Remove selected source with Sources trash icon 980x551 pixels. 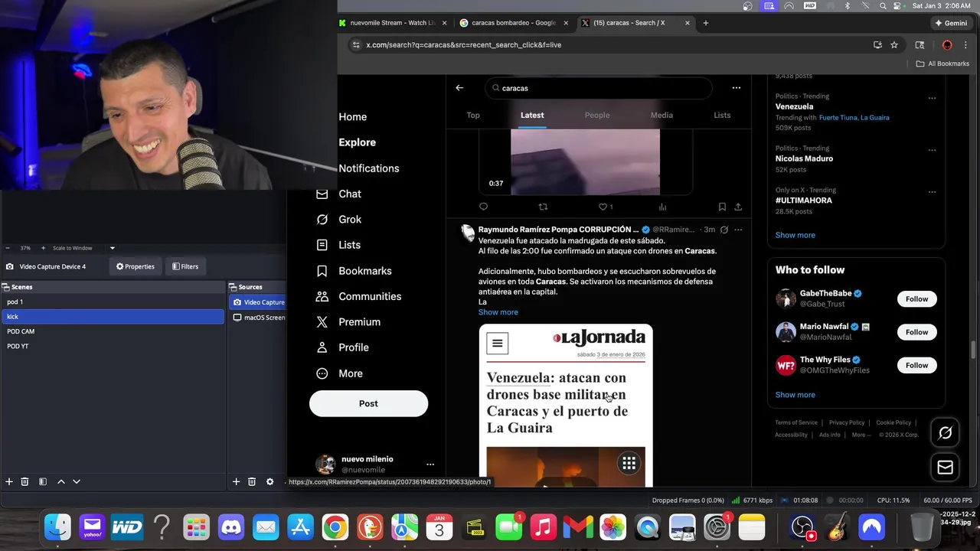252,481
